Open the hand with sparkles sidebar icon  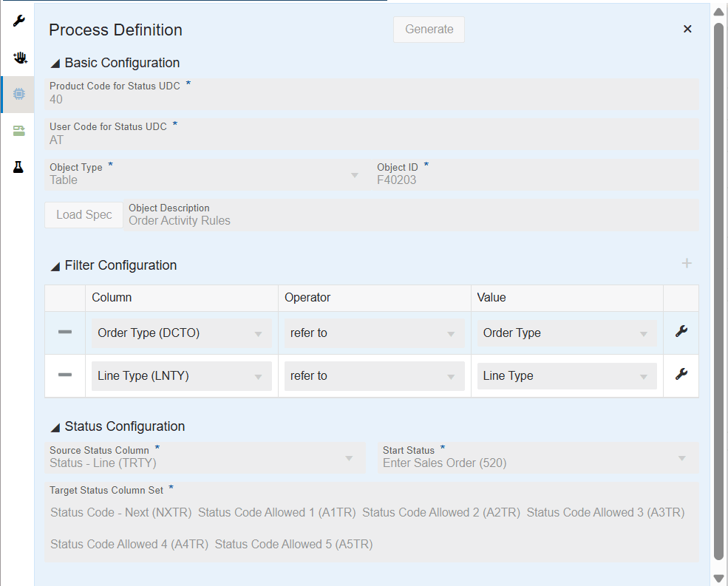point(18,58)
